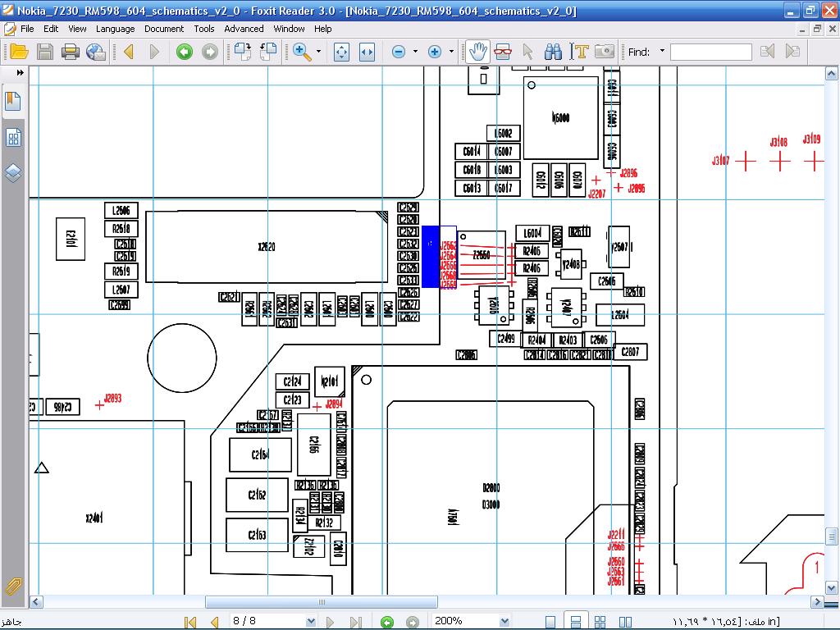Image resolution: width=840 pixels, height=630 pixels.
Task: Open the Zoom tool dropdown arrow
Action: pos(319,52)
